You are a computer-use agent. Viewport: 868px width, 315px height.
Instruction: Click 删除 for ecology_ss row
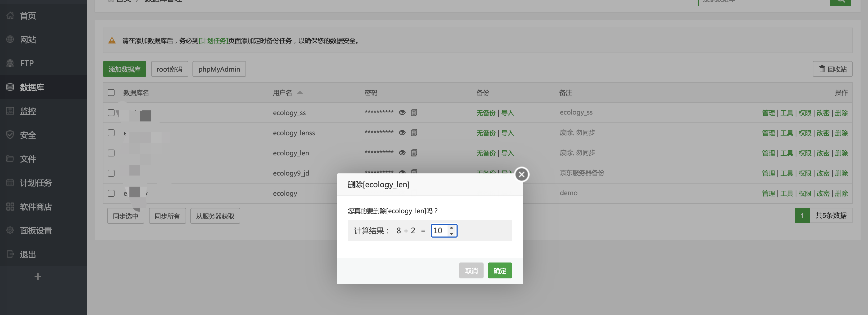841,113
